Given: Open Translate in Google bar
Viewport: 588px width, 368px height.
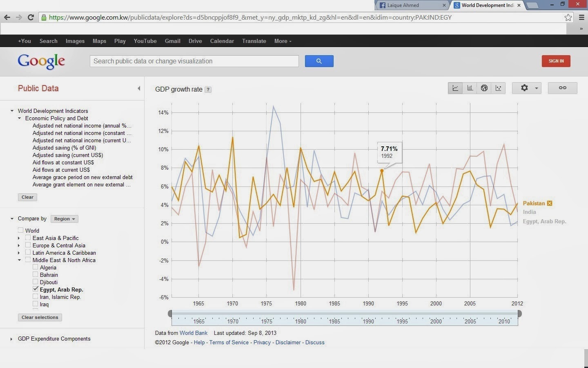Looking at the screenshot, I should tap(254, 41).
